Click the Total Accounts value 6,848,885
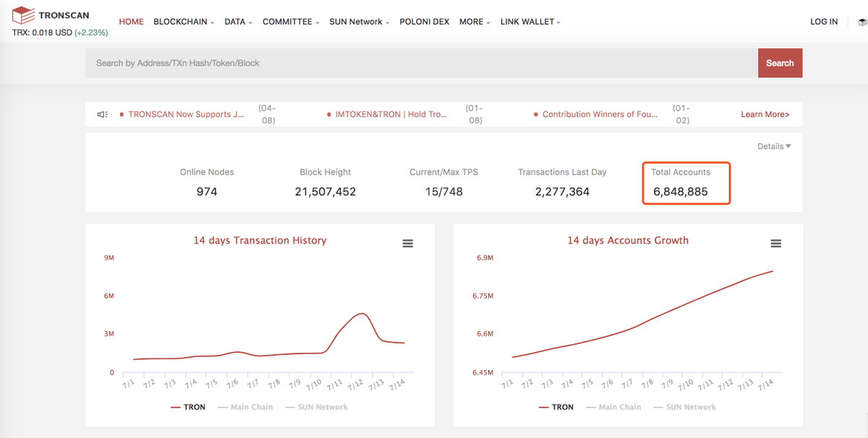This screenshot has width=868, height=438. click(681, 192)
